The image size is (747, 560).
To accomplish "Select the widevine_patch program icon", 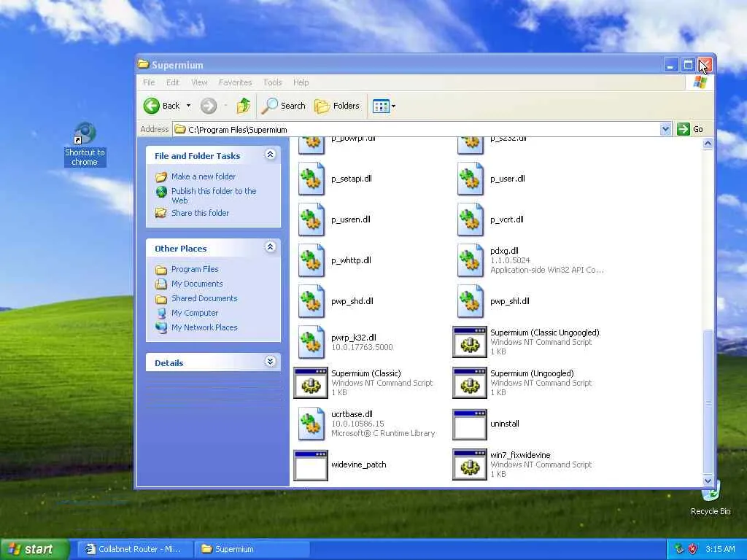I will [311, 465].
